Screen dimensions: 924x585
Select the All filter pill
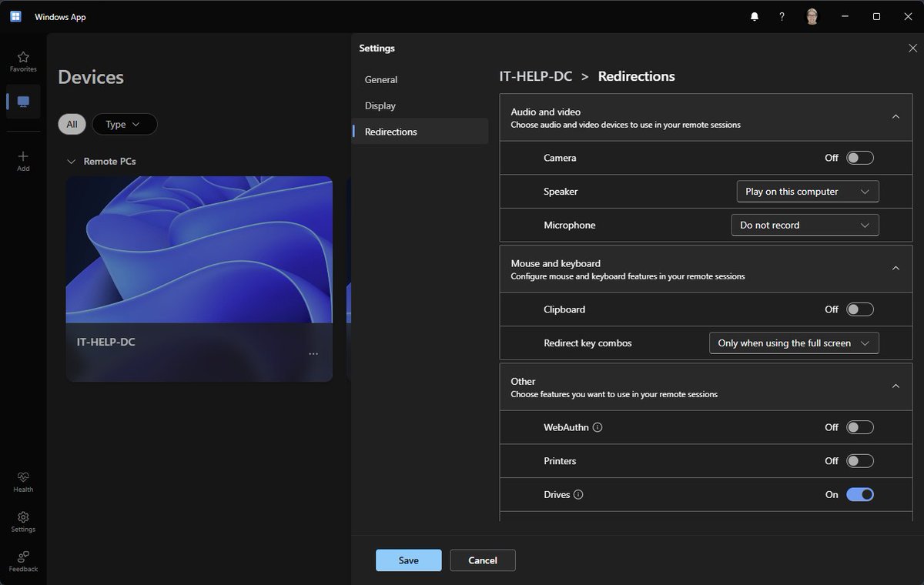click(x=72, y=124)
